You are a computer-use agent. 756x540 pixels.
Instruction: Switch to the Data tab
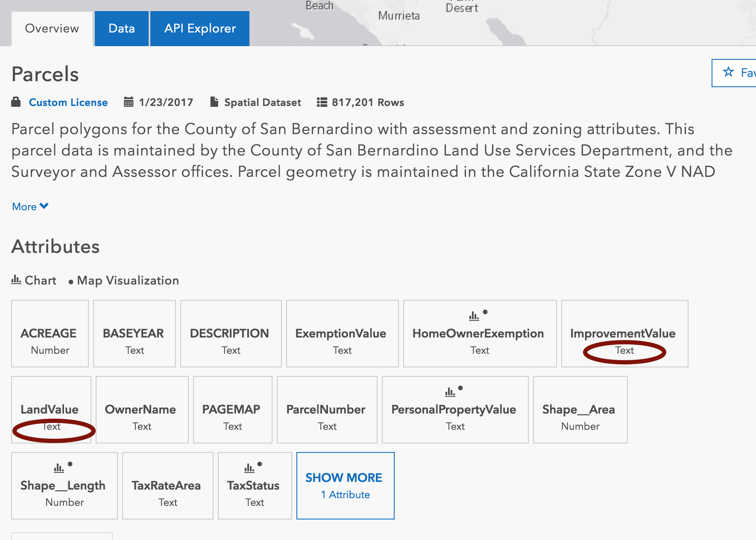[122, 29]
